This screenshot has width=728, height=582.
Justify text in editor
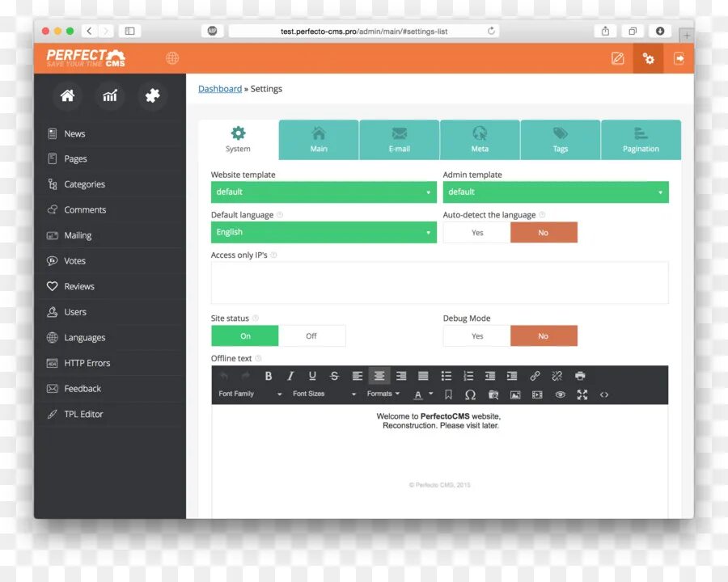(423, 376)
